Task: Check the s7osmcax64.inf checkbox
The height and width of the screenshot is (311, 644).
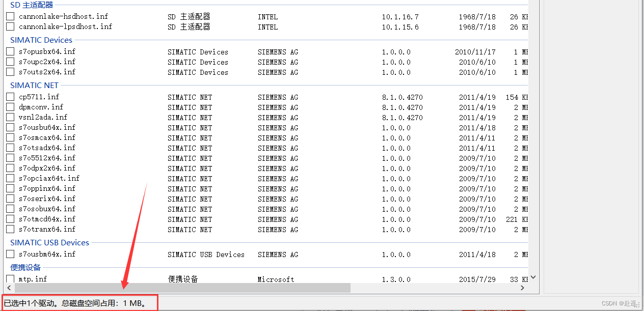Action: 10,137
